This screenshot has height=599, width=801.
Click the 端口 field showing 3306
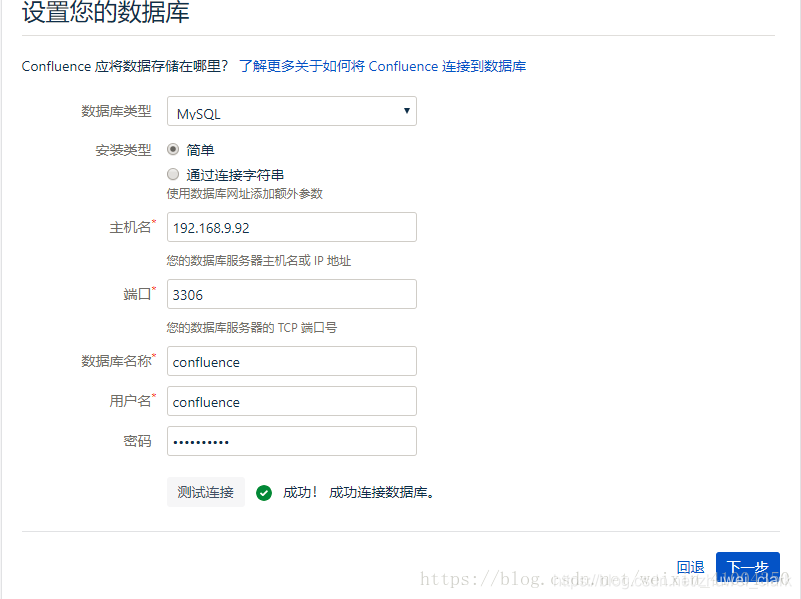292,294
